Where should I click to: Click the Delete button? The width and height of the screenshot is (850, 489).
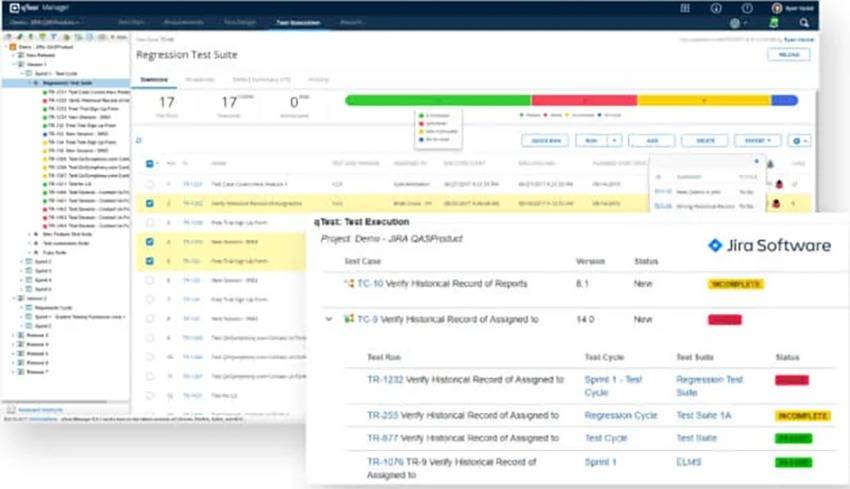click(705, 140)
